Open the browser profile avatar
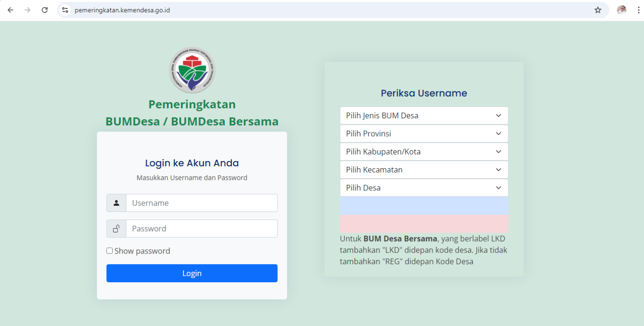Viewport: 644px width, 326px height. tap(622, 10)
